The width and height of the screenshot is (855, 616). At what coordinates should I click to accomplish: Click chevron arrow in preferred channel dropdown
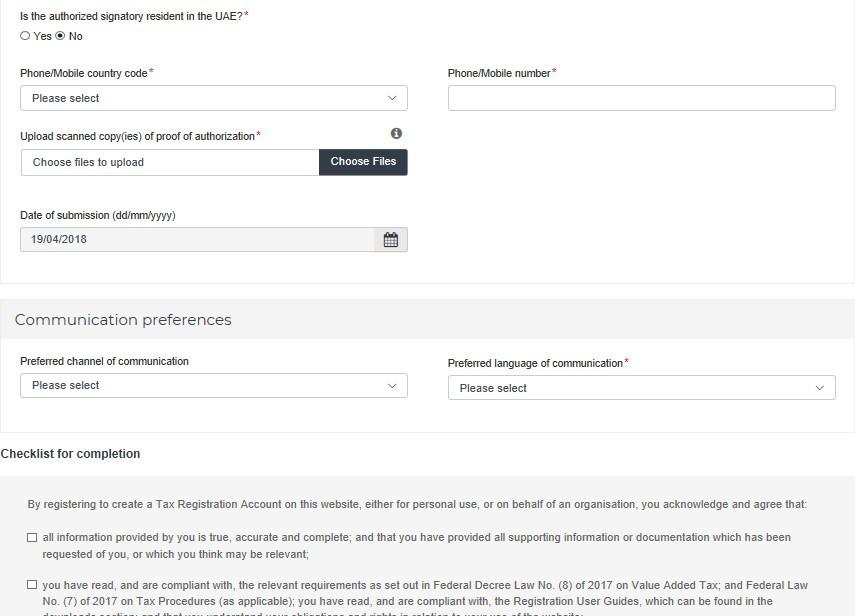click(x=392, y=386)
